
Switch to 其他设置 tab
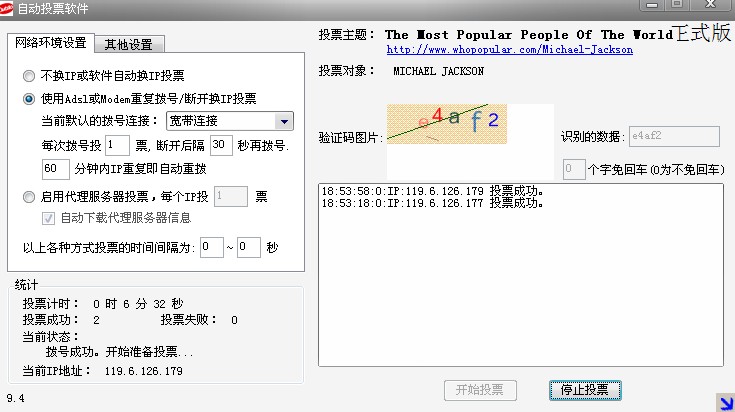tap(129, 45)
